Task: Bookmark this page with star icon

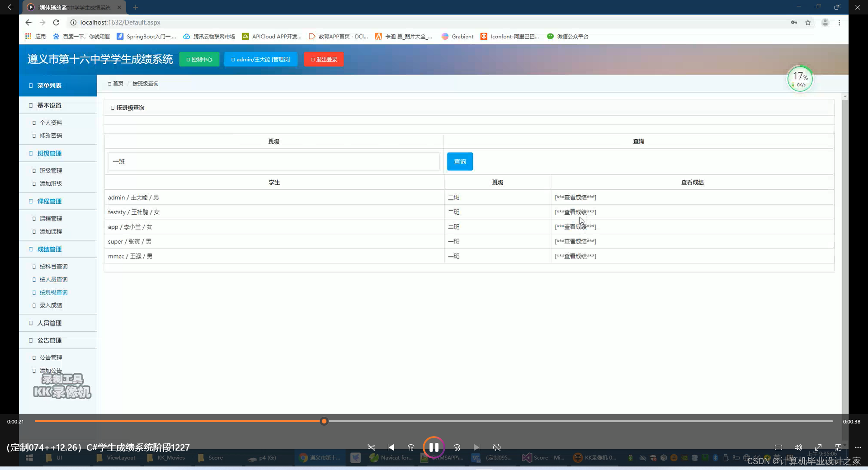Action: click(x=808, y=23)
